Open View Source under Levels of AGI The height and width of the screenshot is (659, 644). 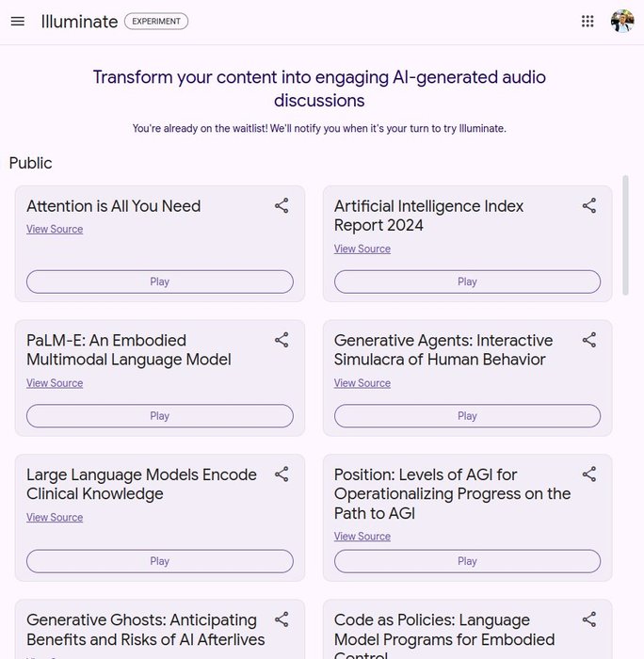click(x=362, y=537)
